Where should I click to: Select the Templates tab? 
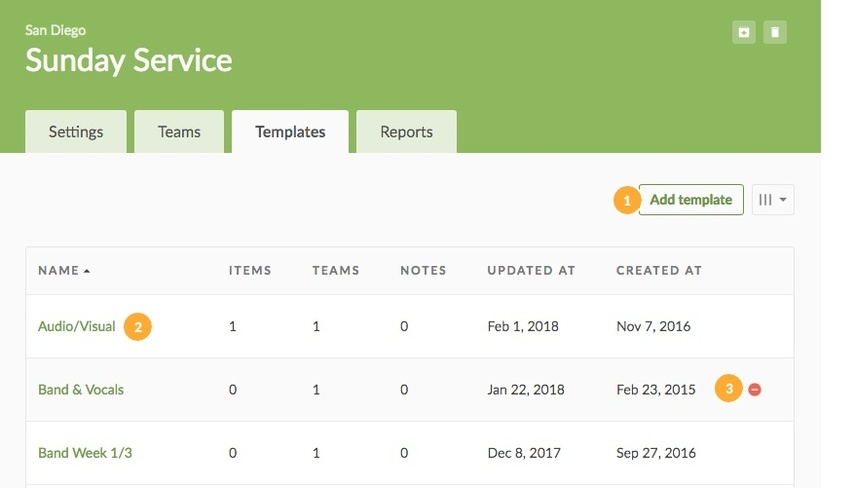(290, 132)
